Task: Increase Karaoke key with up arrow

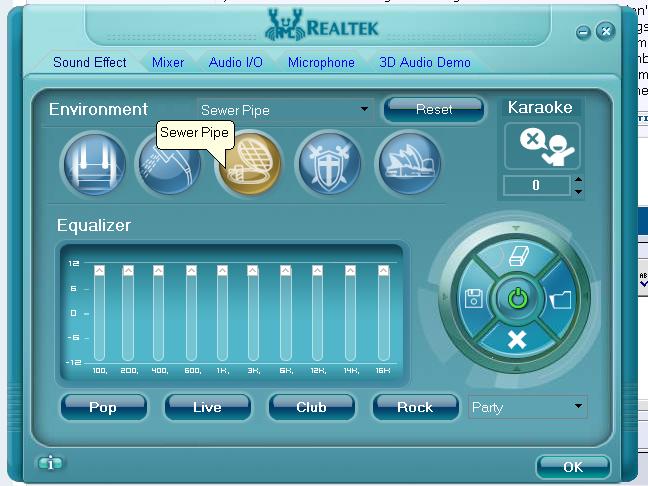Action: point(578,179)
